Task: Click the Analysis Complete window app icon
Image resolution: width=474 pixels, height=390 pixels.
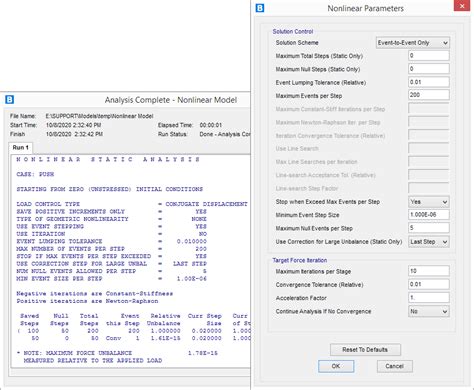Action: point(9,99)
